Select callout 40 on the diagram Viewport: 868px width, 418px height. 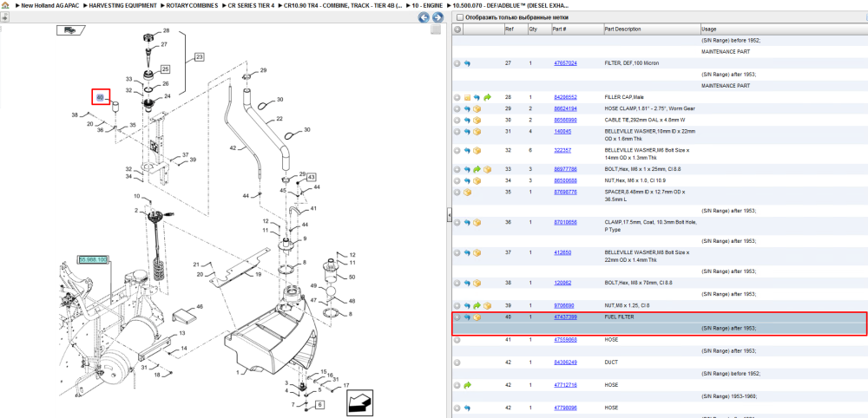point(101,97)
